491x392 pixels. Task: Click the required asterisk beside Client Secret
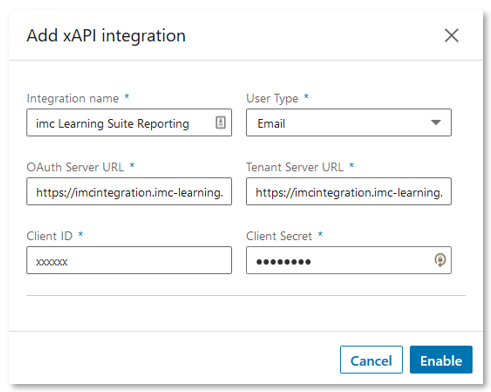(320, 234)
